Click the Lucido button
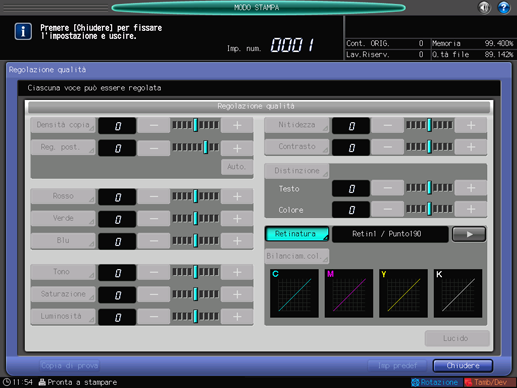 (x=457, y=338)
